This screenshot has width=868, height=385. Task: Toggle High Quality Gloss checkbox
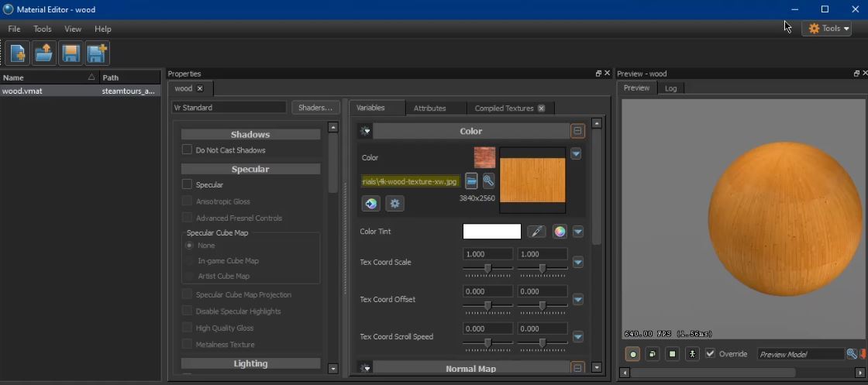tap(187, 328)
